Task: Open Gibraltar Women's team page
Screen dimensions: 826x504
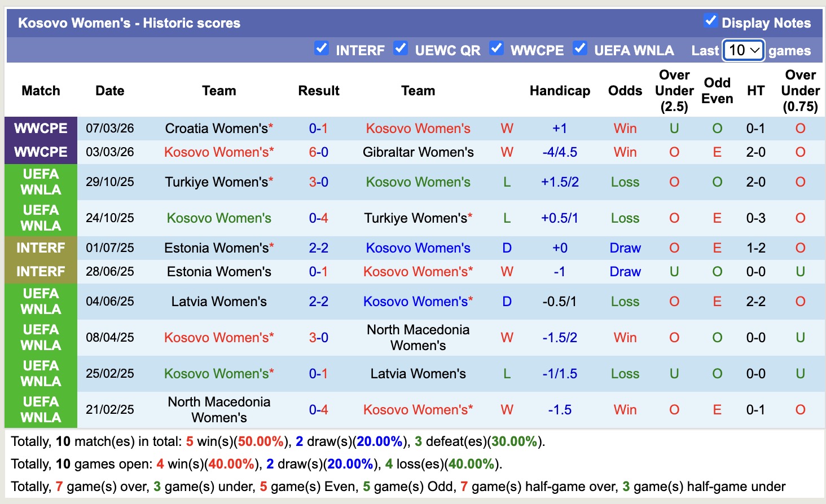Action: (x=418, y=152)
